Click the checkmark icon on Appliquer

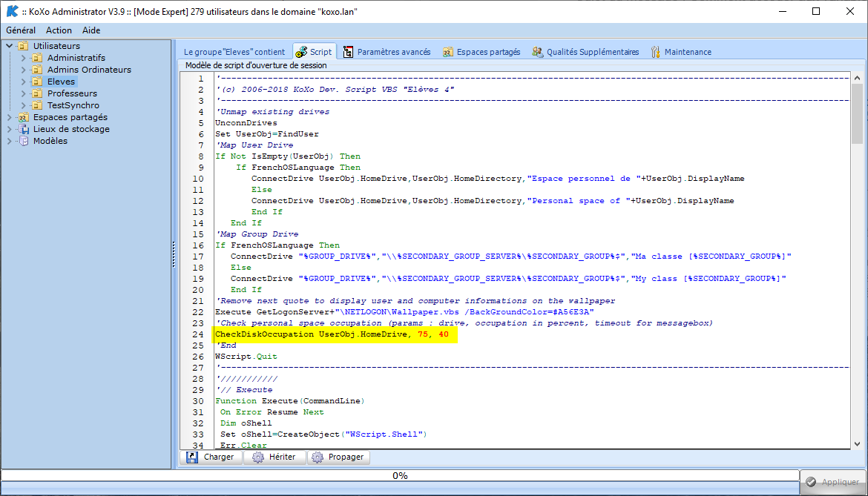811,482
